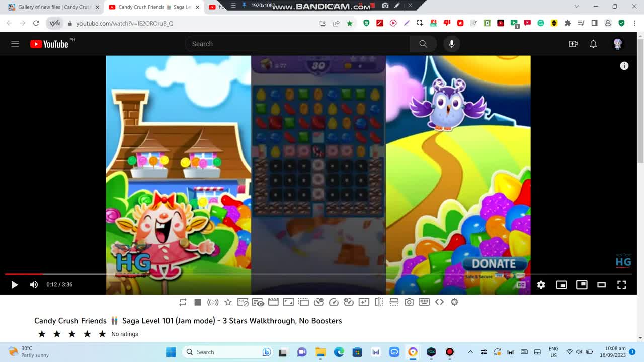Viewport: 644px width, 362px height.
Task: Open the Windows Start menu
Action: [x=171, y=352]
